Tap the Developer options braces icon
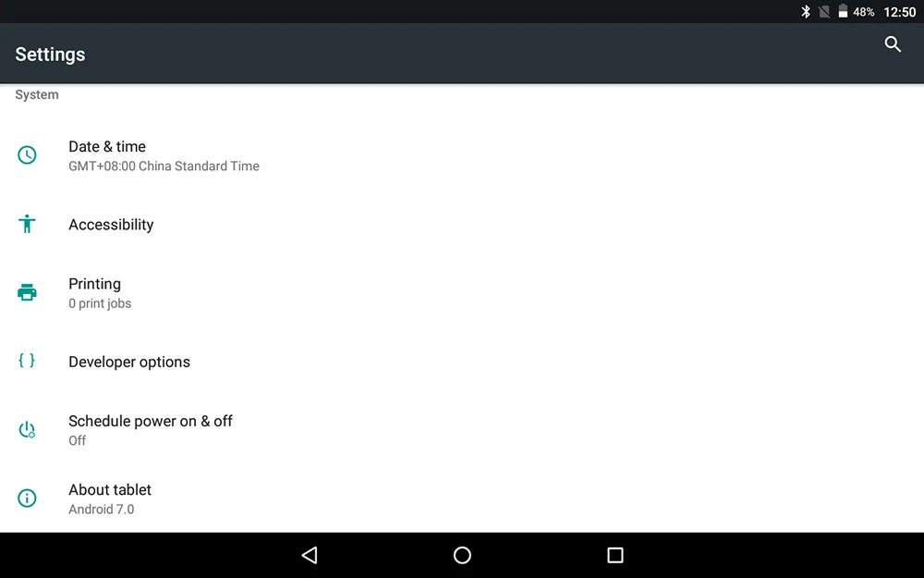924x578 pixels. coord(27,361)
